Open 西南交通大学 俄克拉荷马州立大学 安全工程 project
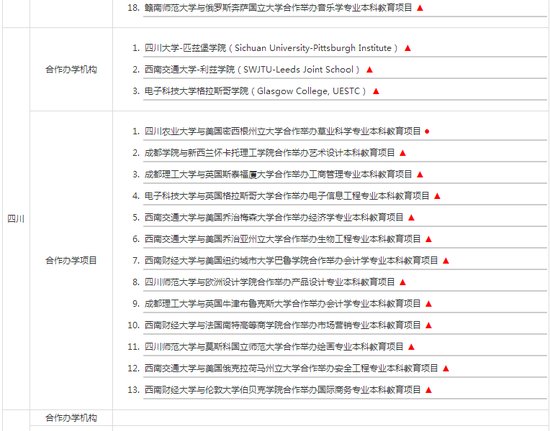This screenshot has width=550, height=431. (291, 368)
